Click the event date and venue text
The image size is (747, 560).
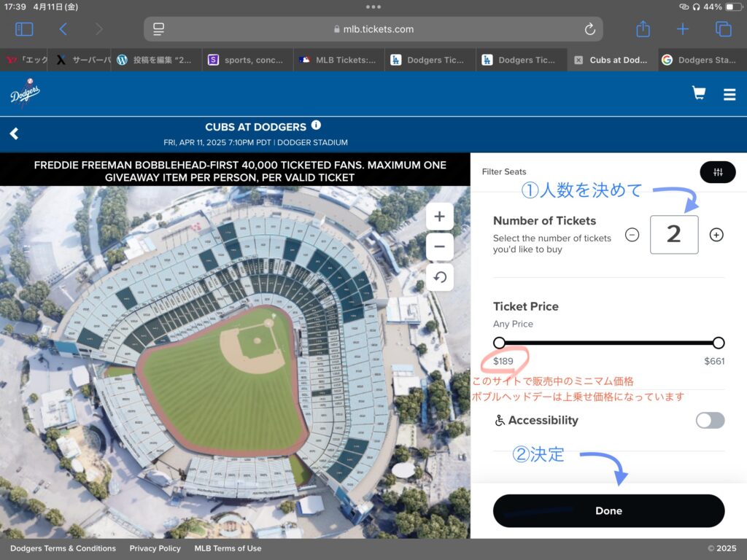pos(255,142)
